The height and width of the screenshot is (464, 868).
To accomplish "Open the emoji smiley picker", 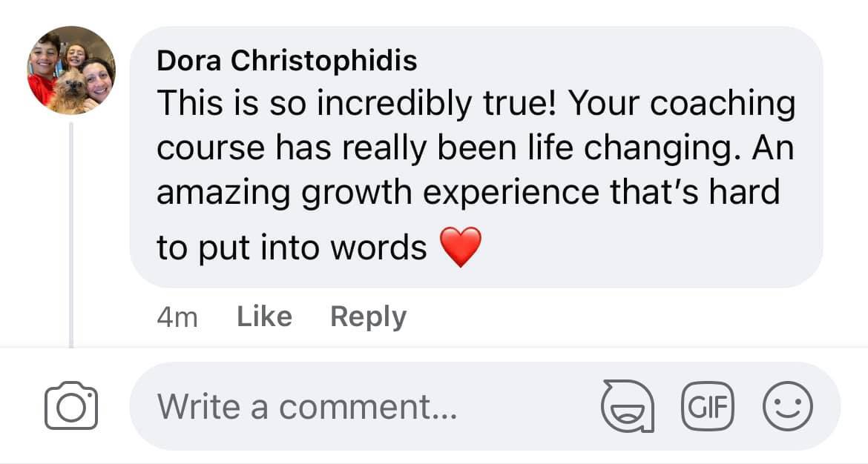I will point(788,406).
